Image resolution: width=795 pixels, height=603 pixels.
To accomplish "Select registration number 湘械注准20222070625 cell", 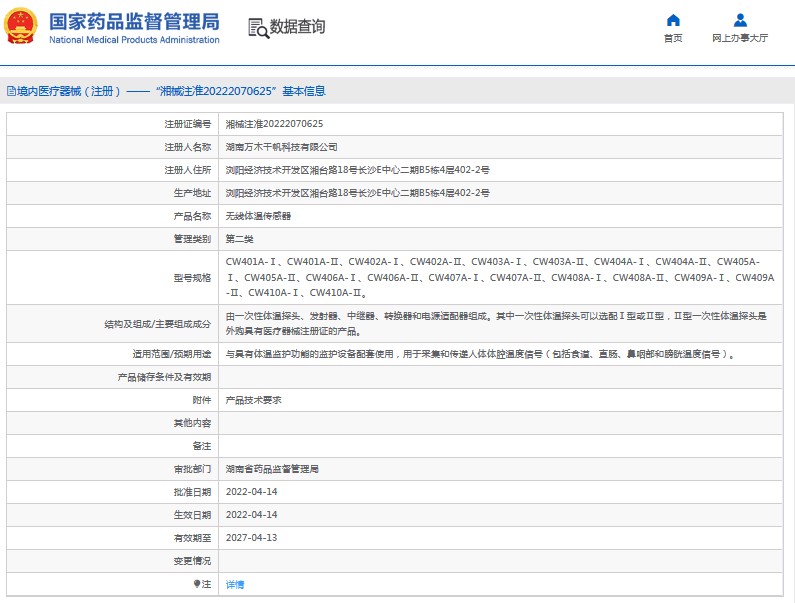I will coord(274,124).
